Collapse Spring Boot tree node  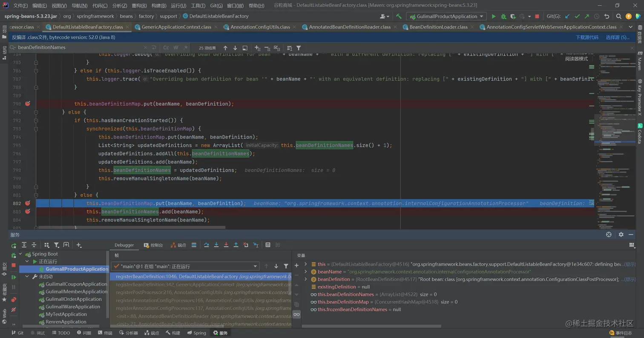point(20,254)
